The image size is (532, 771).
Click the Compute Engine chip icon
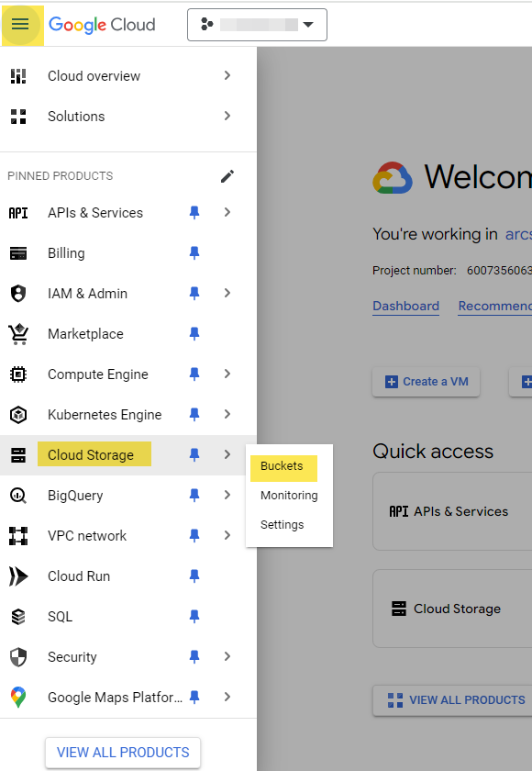[x=18, y=374]
